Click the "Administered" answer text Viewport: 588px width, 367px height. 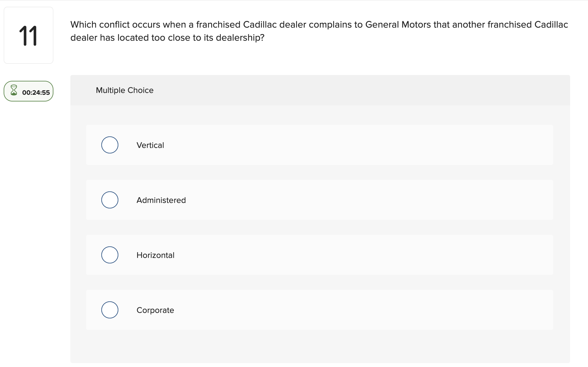pos(161,200)
